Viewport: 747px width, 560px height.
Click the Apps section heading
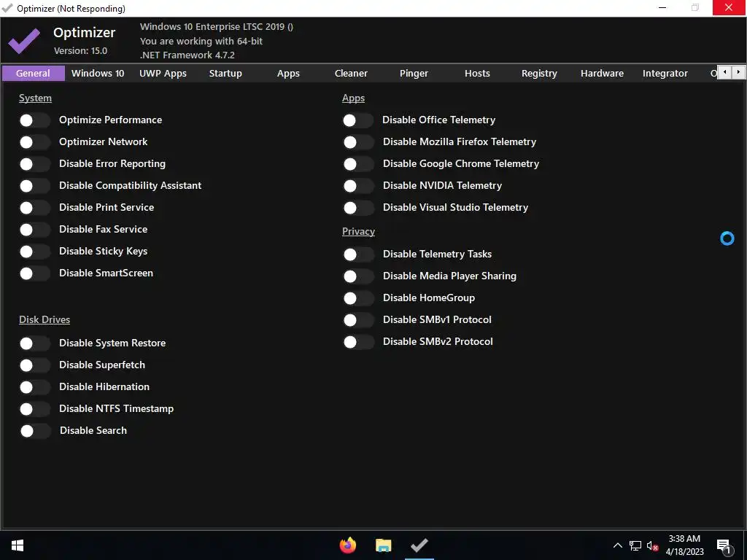(354, 98)
